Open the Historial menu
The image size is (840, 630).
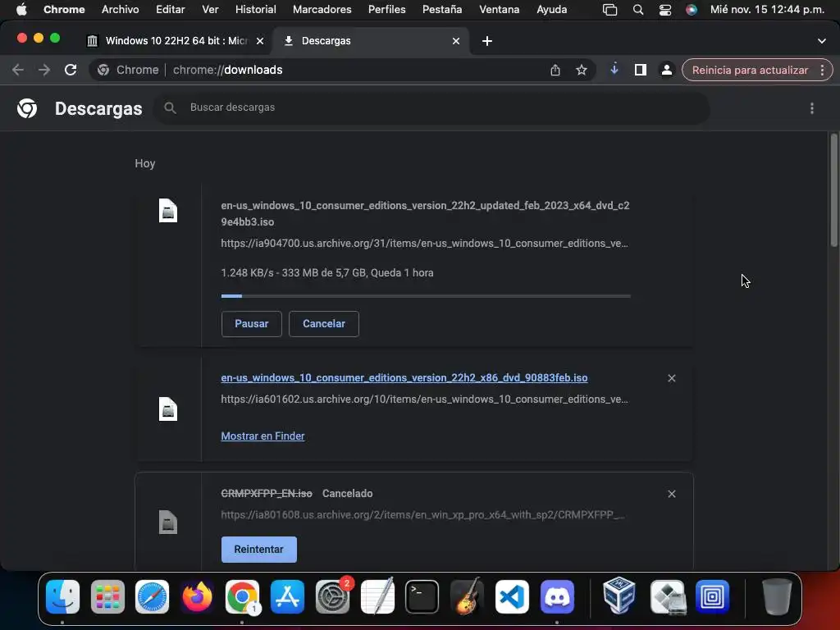pos(256,10)
